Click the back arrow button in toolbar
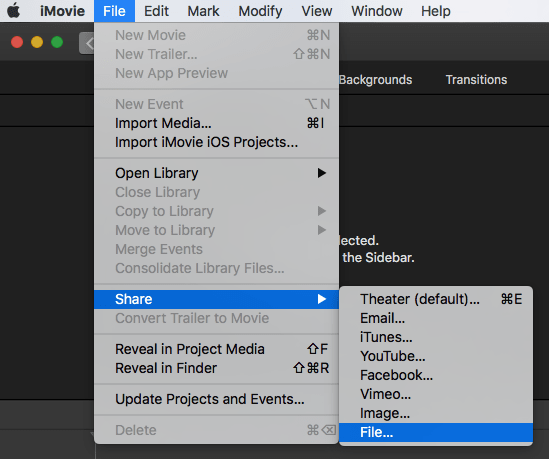 pyautogui.click(x=87, y=43)
